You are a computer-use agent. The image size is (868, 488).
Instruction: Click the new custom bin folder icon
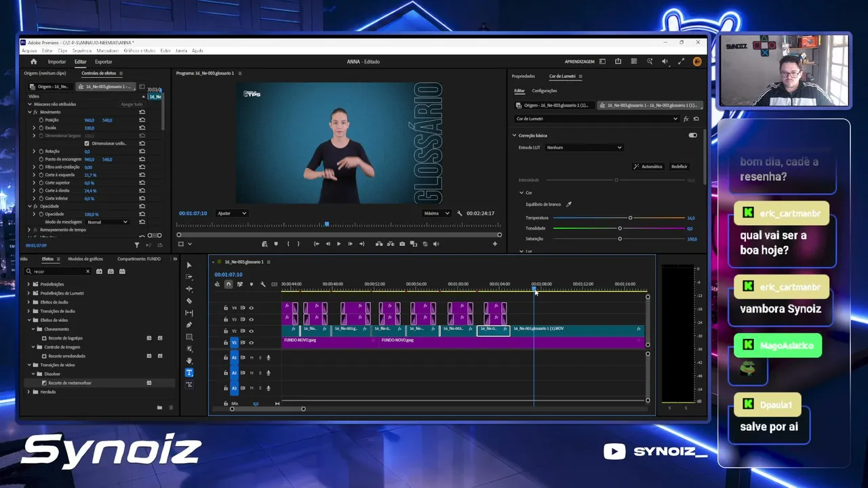(159, 407)
